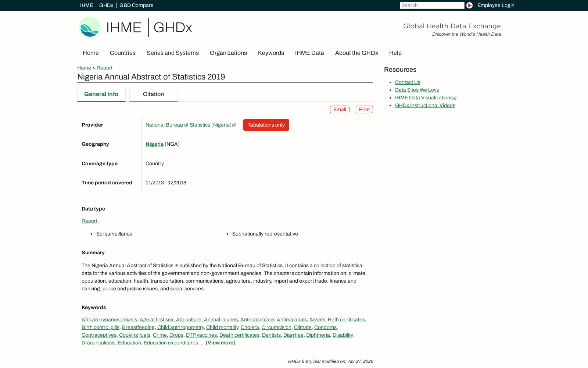Viewport: 588px width, 368px height.
Task: Open Contact Us resource link
Action: click(408, 82)
